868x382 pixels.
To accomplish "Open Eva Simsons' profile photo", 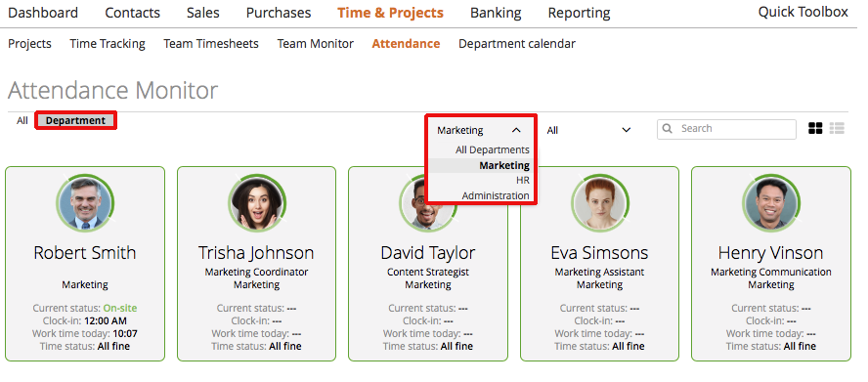I will (x=599, y=203).
